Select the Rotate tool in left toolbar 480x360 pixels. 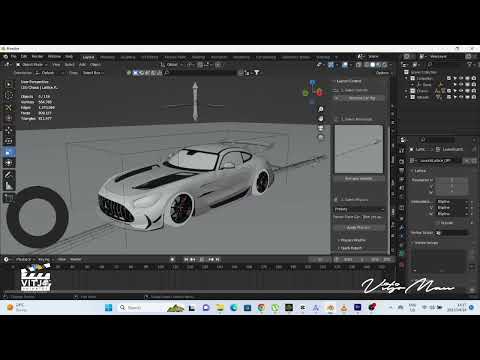[x=9, y=141]
